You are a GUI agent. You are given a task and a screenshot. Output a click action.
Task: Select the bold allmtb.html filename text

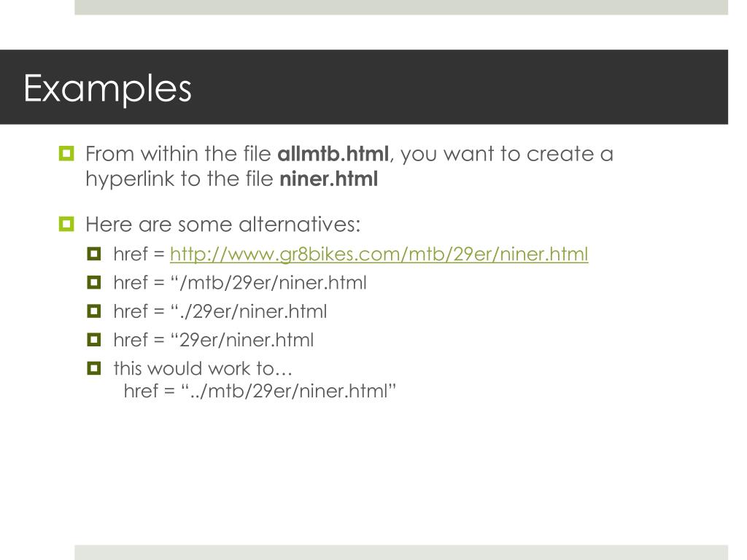tap(333, 154)
